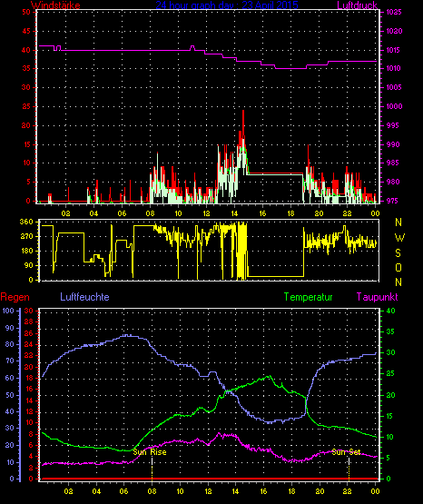
Task: Click the red 26 on rain axis
Action: pos(29,333)
